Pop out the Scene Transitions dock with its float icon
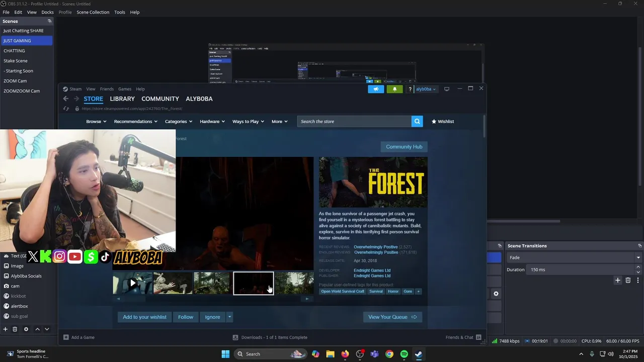644x362 pixels. (x=639, y=246)
